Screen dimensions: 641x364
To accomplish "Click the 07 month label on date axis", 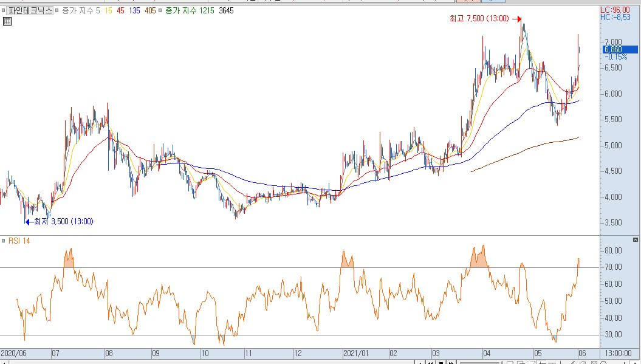I will pyautogui.click(x=56, y=354).
